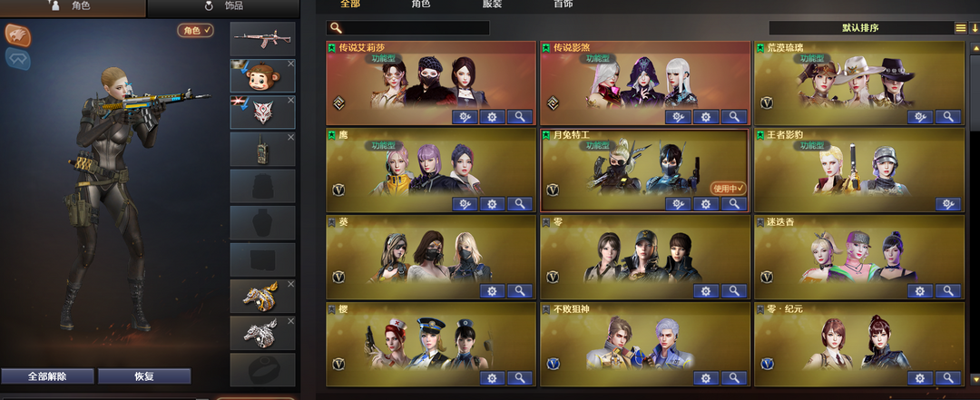Switch to the blue faction emblem icon
The image size is (980, 400).
tap(17, 58)
